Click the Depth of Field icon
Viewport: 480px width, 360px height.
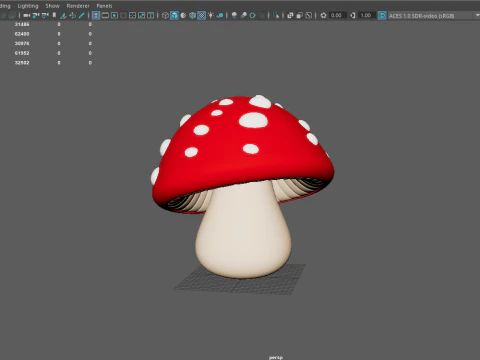[262, 15]
